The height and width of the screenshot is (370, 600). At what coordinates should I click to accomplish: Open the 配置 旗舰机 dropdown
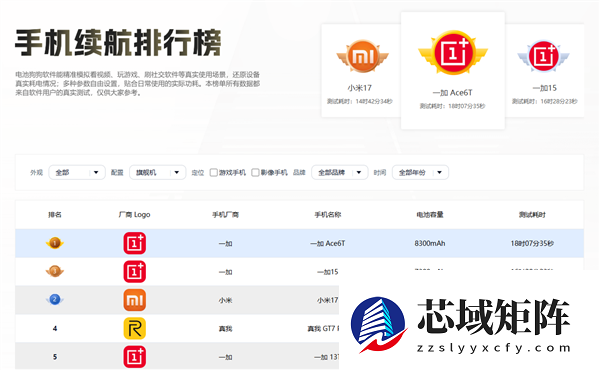(158, 173)
